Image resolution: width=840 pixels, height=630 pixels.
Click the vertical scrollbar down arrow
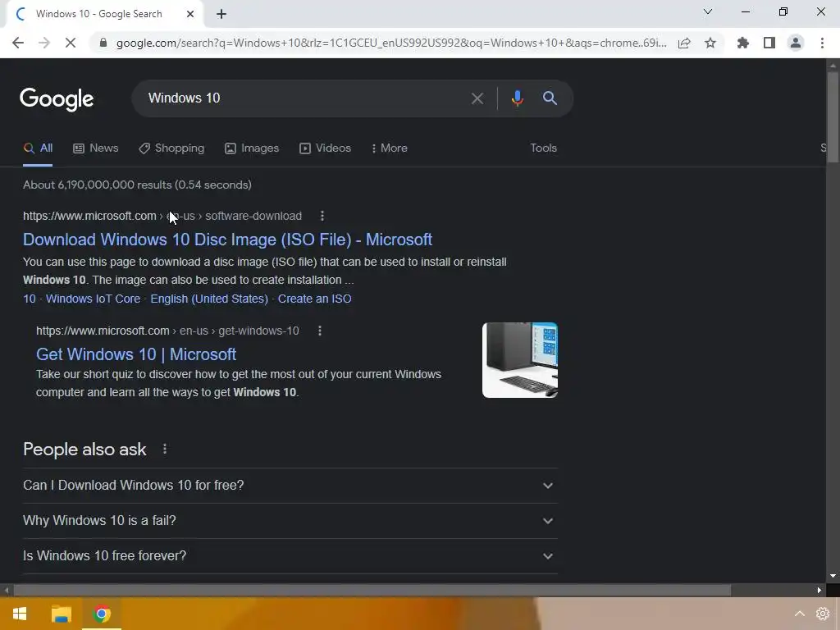pyautogui.click(x=833, y=576)
